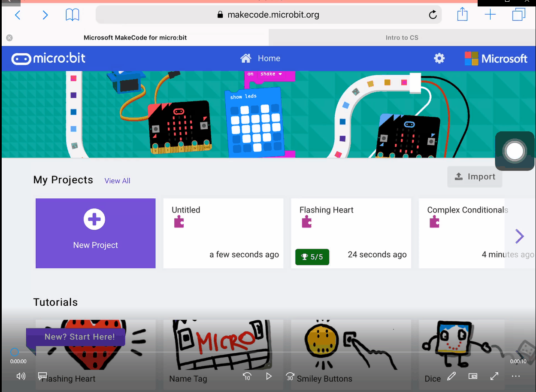Go back with the browser back arrow
This screenshot has width=536, height=392.
18,15
